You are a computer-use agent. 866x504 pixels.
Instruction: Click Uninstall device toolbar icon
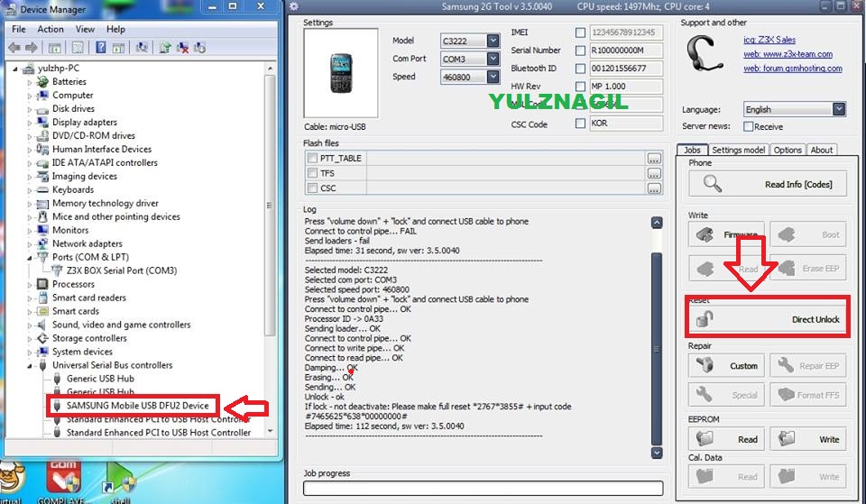coord(182,48)
